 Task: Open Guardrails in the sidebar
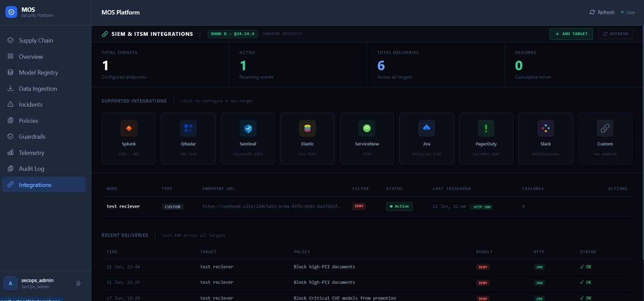tap(44, 136)
